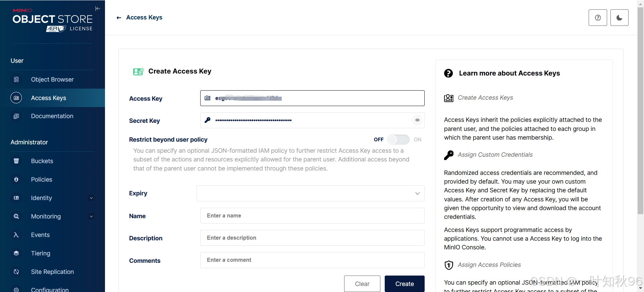
Task: Click the MinIO Object Store logo
Action: coord(53,20)
